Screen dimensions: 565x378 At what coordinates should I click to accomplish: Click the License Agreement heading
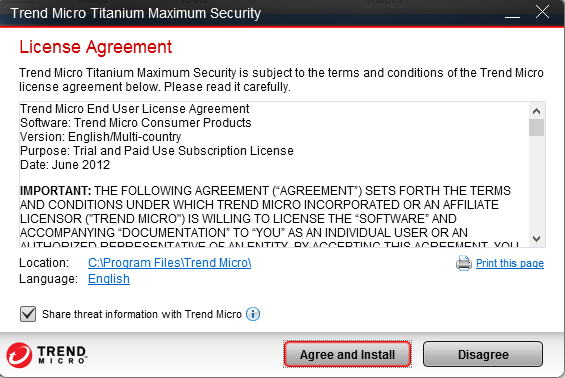tap(96, 47)
